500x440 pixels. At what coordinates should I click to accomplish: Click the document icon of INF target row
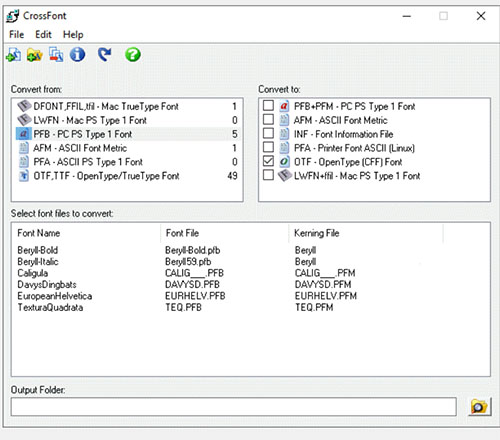[284, 134]
